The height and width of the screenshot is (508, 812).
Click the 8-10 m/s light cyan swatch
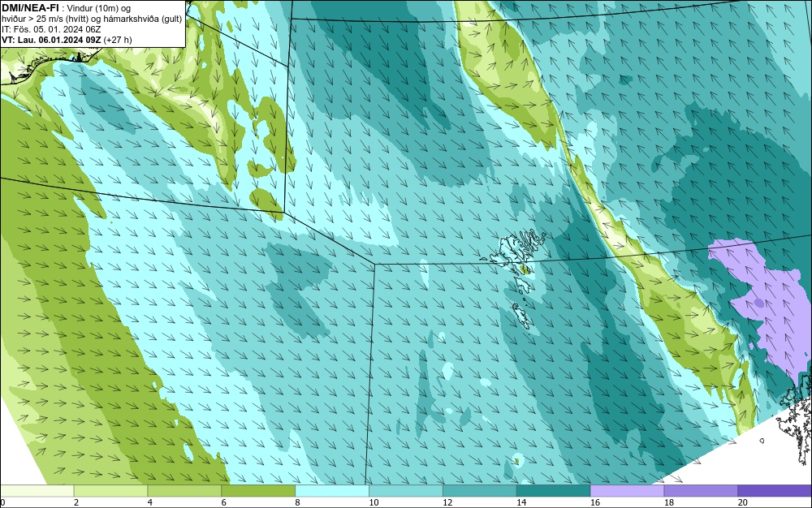(x=332, y=490)
